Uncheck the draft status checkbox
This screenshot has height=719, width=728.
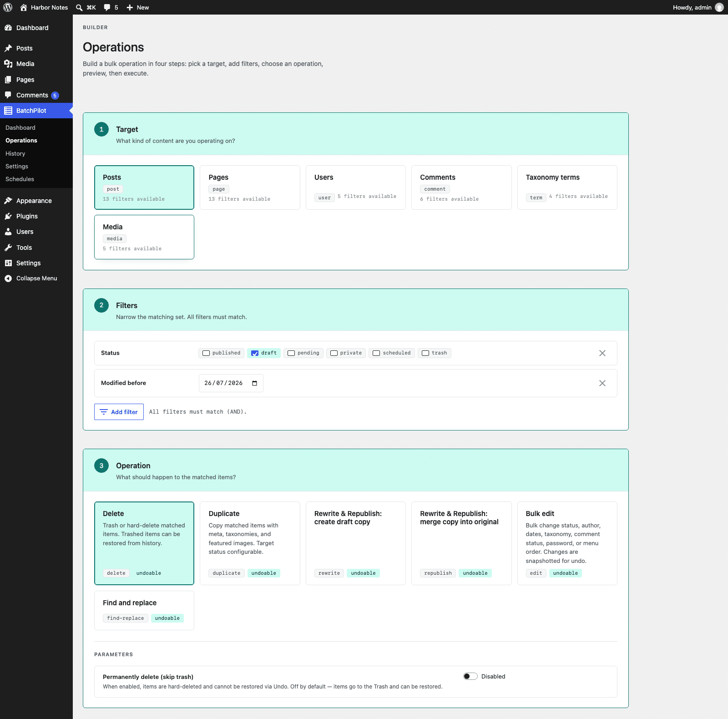255,353
